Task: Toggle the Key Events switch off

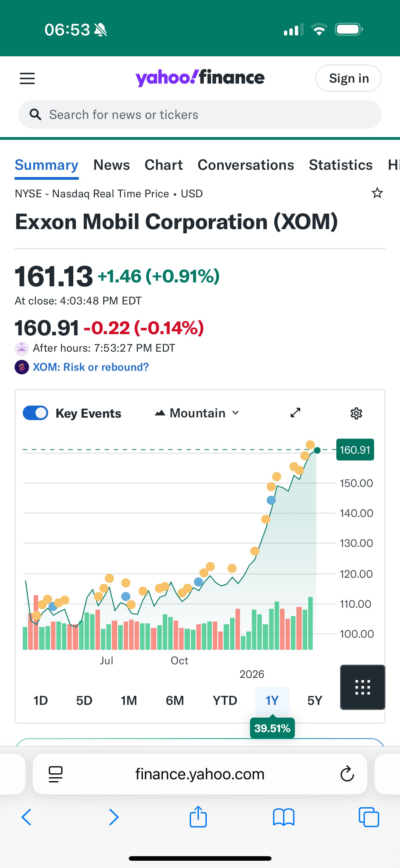Action: click(35, 413)
